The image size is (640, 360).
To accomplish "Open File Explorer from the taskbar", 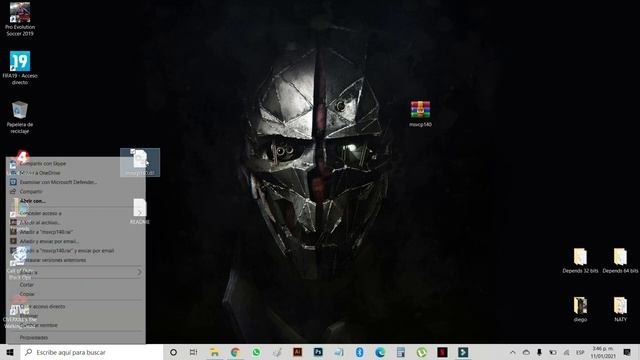I will point(214,352).
